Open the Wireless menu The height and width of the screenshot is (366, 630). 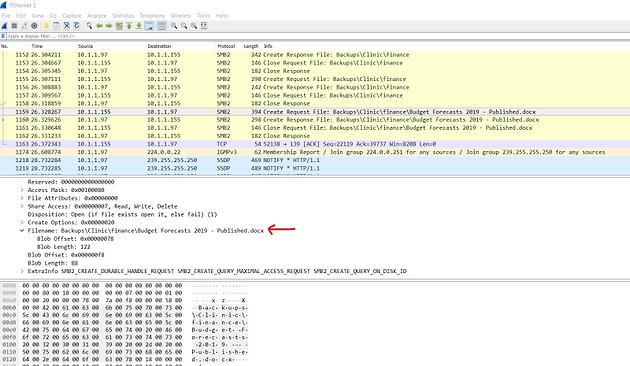[x=181, y=16]
